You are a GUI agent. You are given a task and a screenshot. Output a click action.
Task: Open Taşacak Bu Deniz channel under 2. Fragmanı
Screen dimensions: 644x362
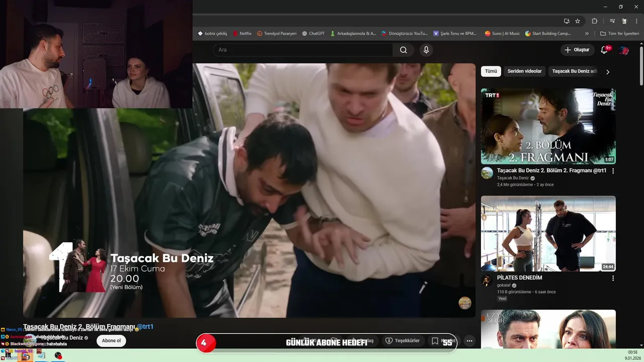point(513,178)
